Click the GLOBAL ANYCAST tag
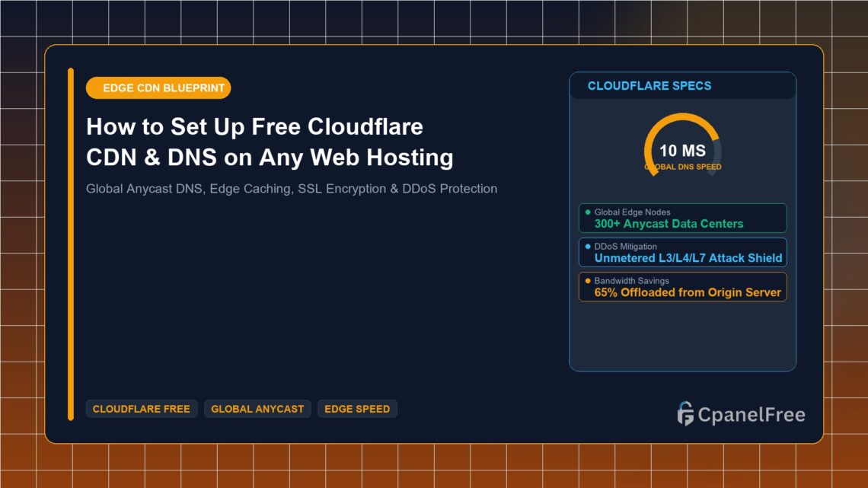The height and width of the screenshot is (488, 868). [x=257, y=409]
